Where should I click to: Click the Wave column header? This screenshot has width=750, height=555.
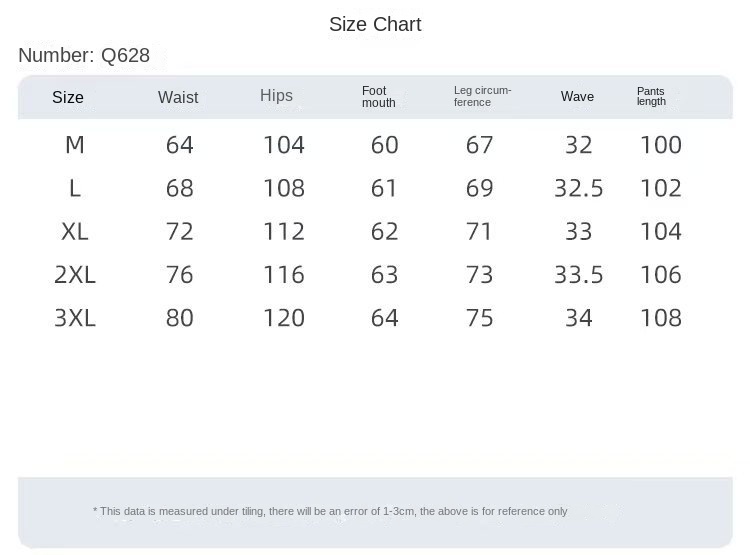577,97
